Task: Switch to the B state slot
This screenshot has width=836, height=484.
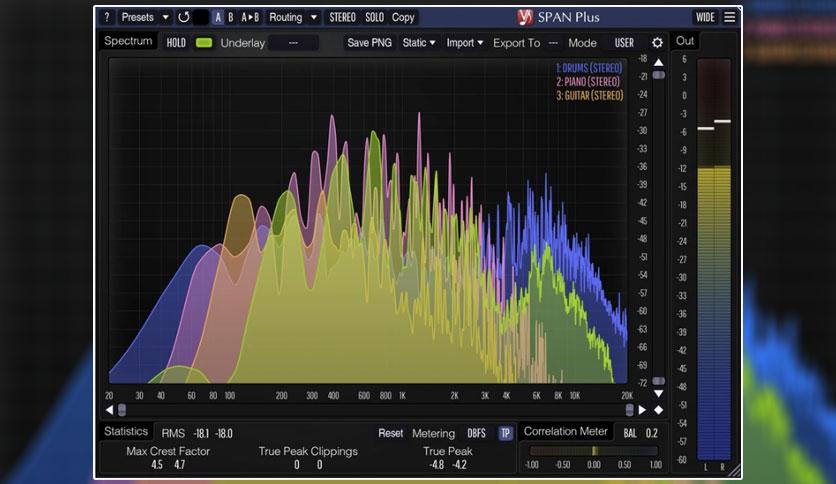Action: 231,17
